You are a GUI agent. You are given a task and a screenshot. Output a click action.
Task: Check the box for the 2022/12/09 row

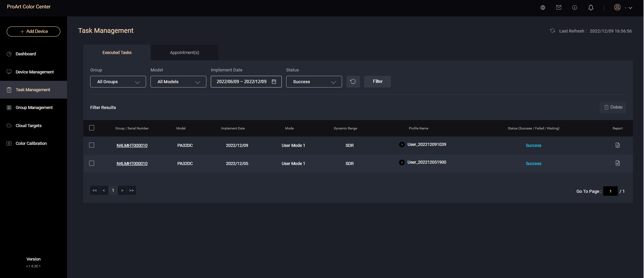pyautogui.click(x=92, y=145)
